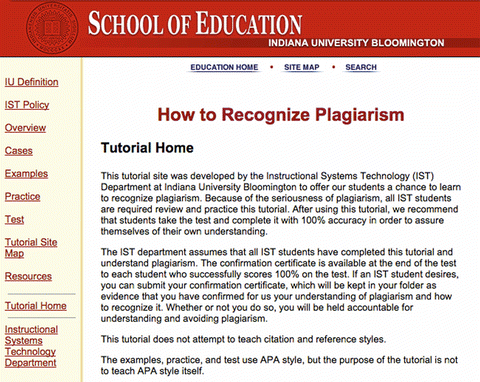
Task: Click paragraph starting 'This tutorial site was developed'
Action: point(281,204)
